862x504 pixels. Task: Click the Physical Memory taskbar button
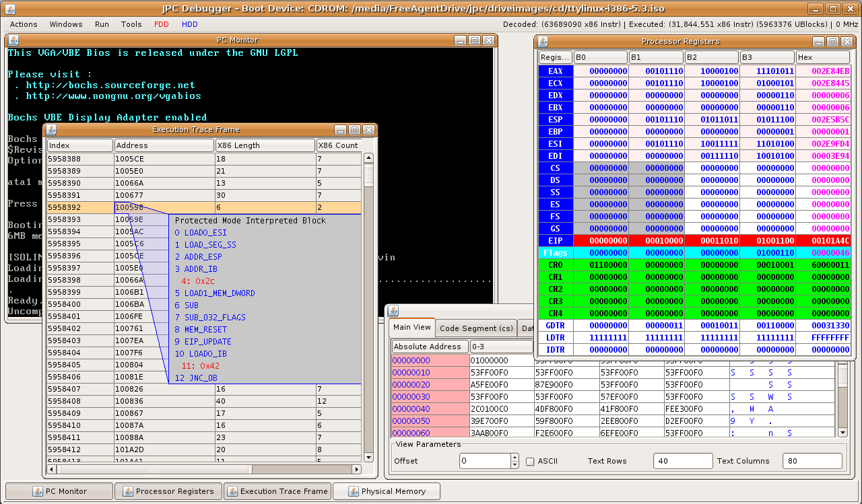click(387, 491)
